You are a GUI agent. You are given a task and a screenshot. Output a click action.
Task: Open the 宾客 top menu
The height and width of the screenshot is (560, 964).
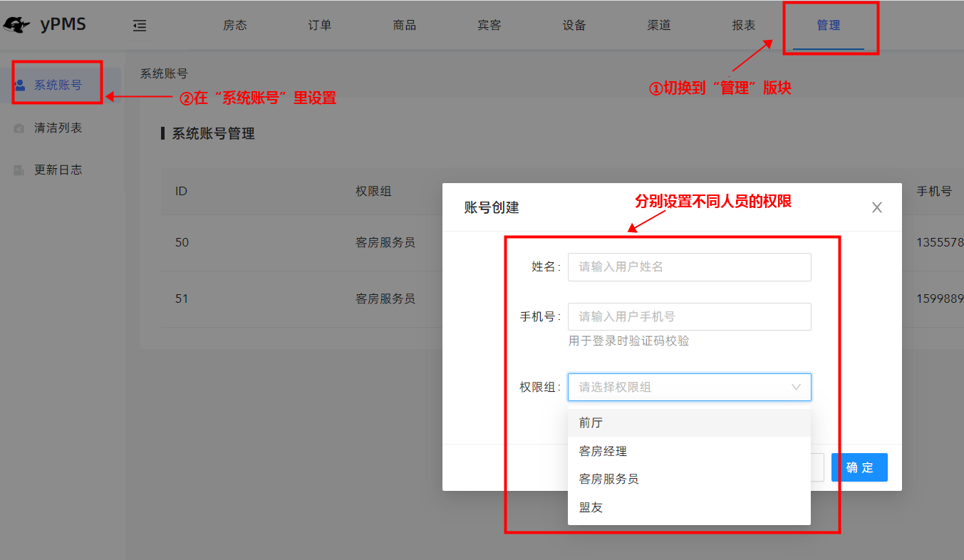point(489,26)
